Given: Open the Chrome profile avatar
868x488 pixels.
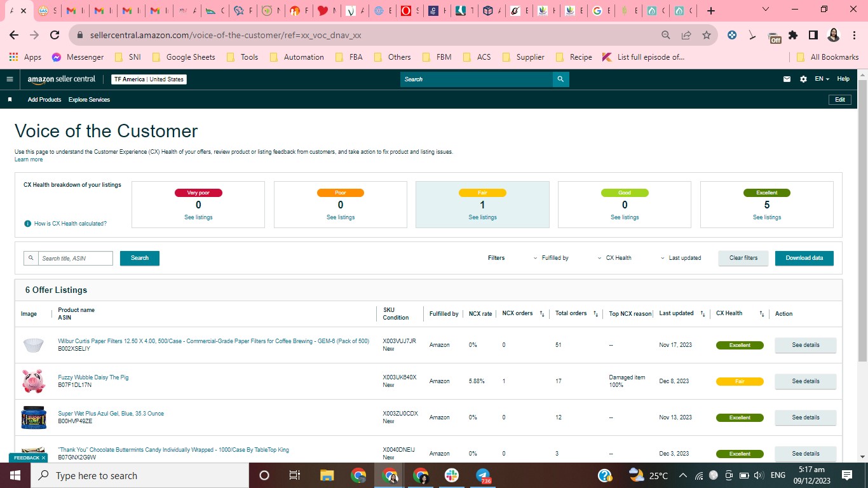Looking at the screenshot, I should [x=834, y=36].
